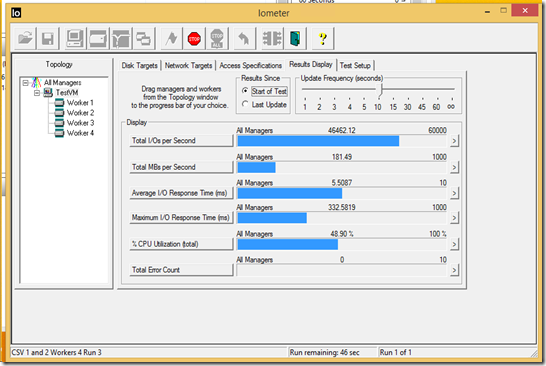Click the 46462.12 IOPS value
The width and height of the screenshot is (546, 366).
tap(341, 130)
